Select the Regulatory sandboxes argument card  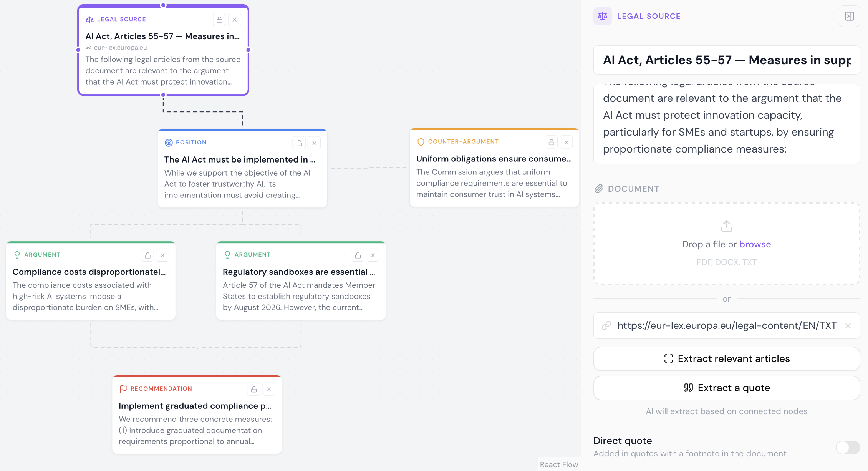pyautogui.click(x=301, y=281)
